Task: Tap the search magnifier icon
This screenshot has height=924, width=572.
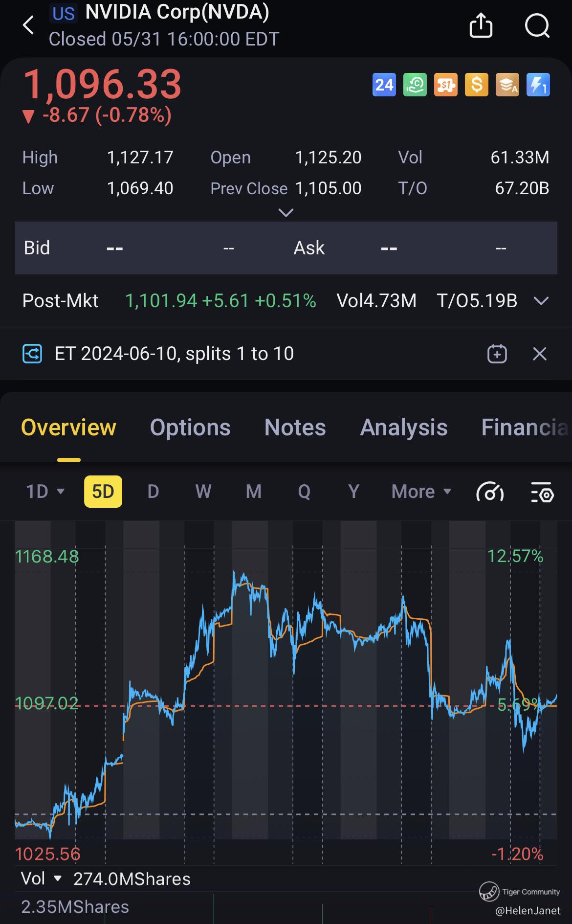Action: click(x=537, y=25)
